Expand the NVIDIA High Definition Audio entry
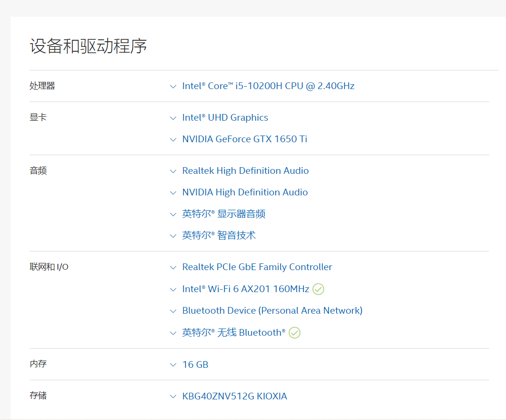Image resolution: width=506 pixels, height=420 pixels. 173,193
